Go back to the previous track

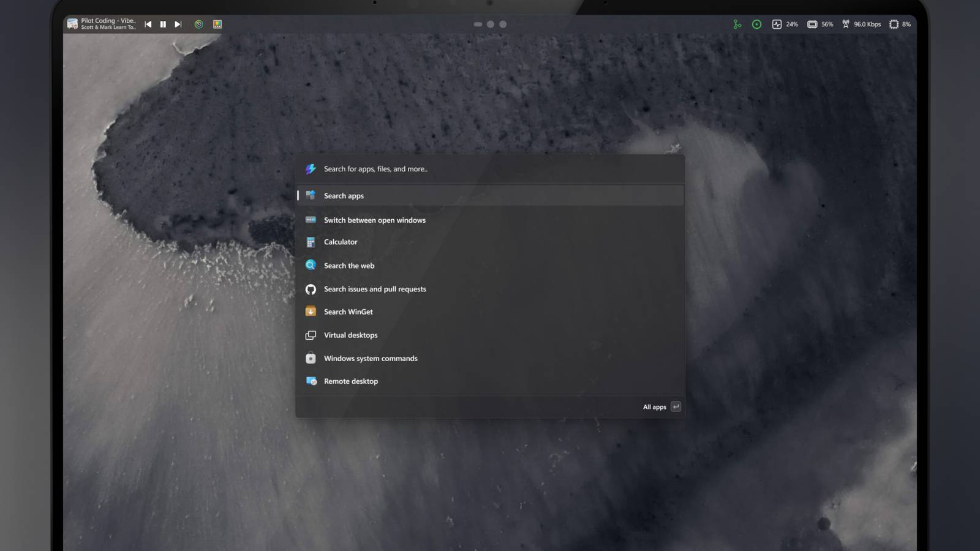[148, 24]
